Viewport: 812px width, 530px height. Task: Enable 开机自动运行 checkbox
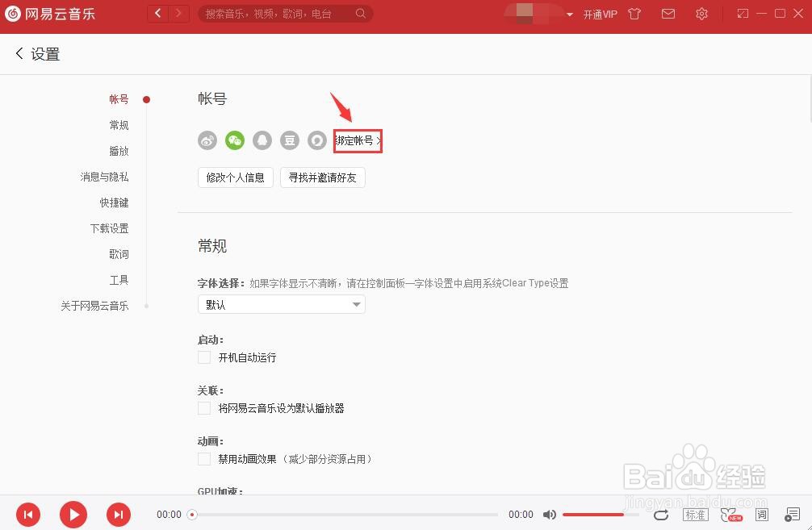point(204,357)
